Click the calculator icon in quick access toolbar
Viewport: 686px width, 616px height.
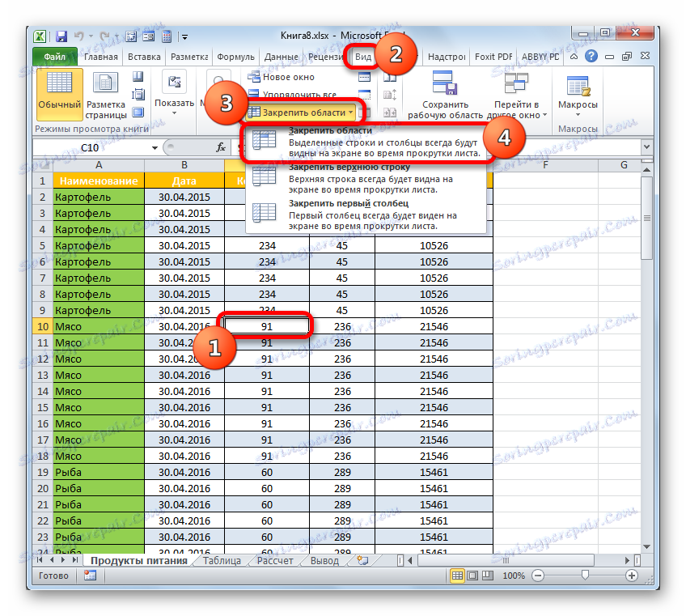(x=167, y=36)
